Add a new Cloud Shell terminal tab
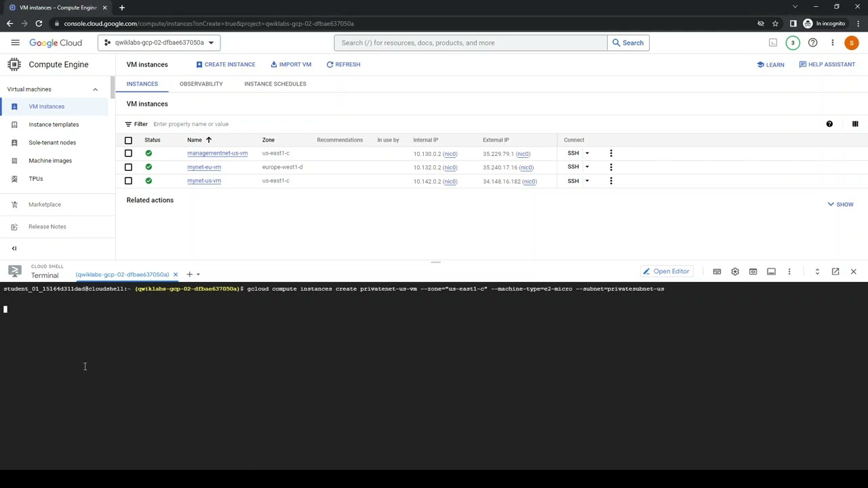868x488 pixels. (x=189, y=274)
